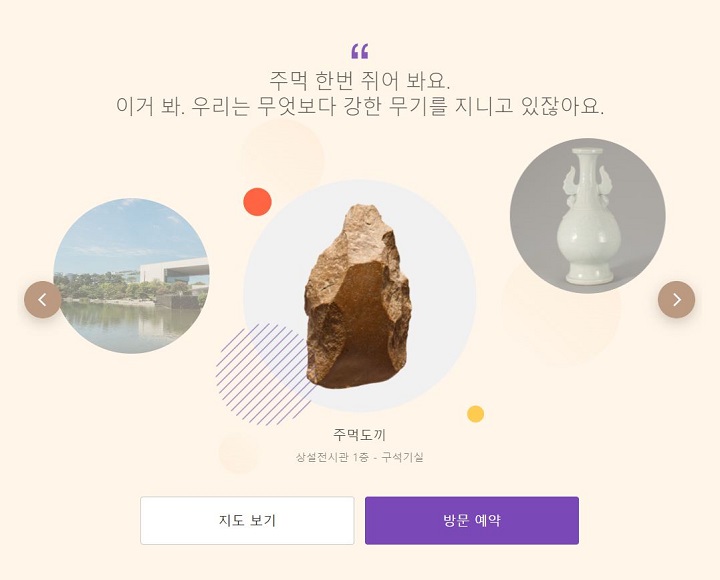720x580 pixels.
Task: Click the hand axe stone image
Action: pyautogui.click(x=358, y=297)
